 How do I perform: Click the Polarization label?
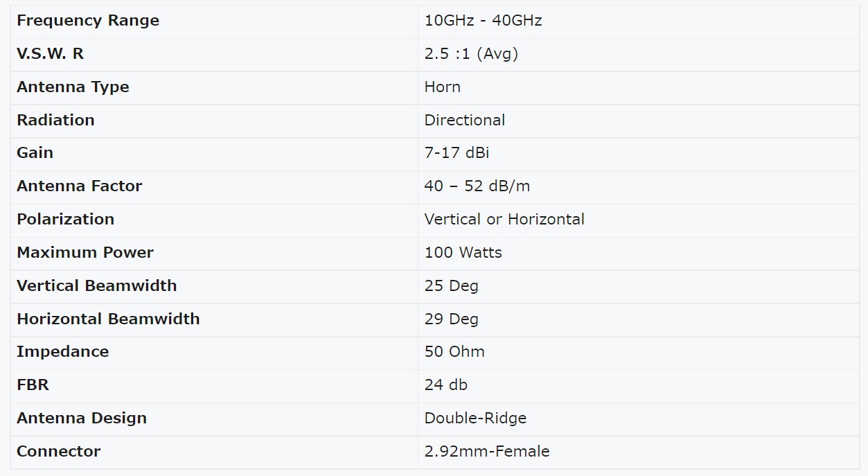pyautogui.click(x=65, y=220)
